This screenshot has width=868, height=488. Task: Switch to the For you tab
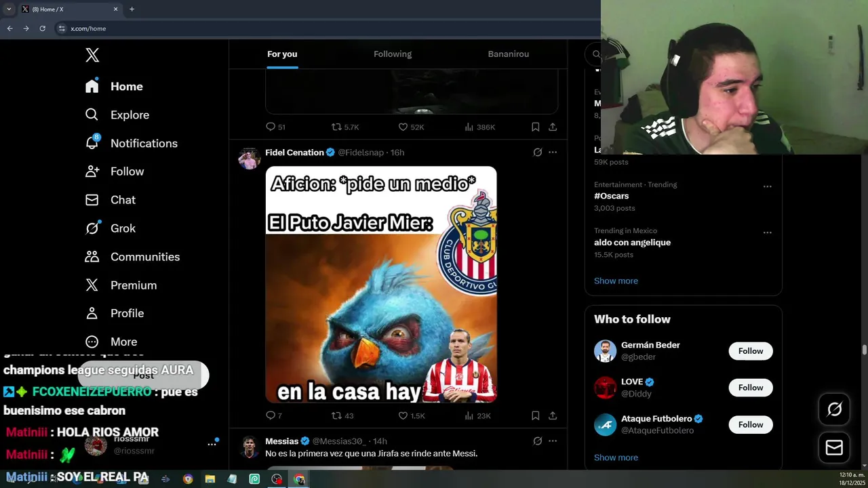pos(282,54)
